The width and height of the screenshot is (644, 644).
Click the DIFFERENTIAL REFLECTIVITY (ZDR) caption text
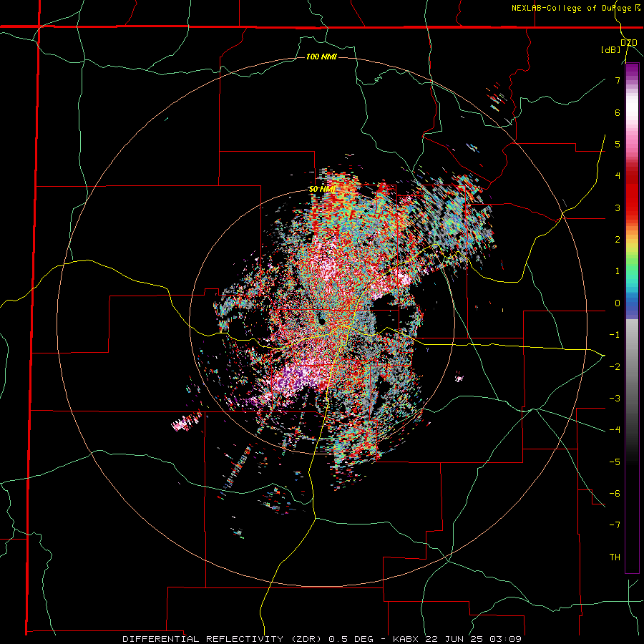point(223,639)
